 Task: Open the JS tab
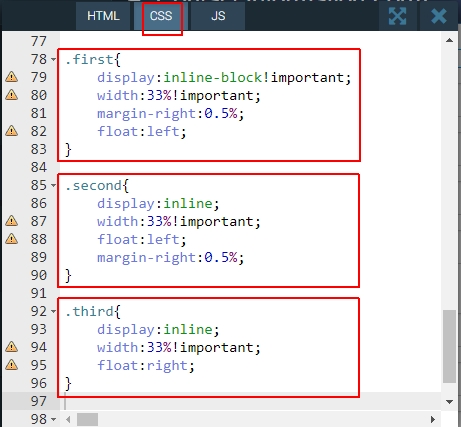coord(218,16)
